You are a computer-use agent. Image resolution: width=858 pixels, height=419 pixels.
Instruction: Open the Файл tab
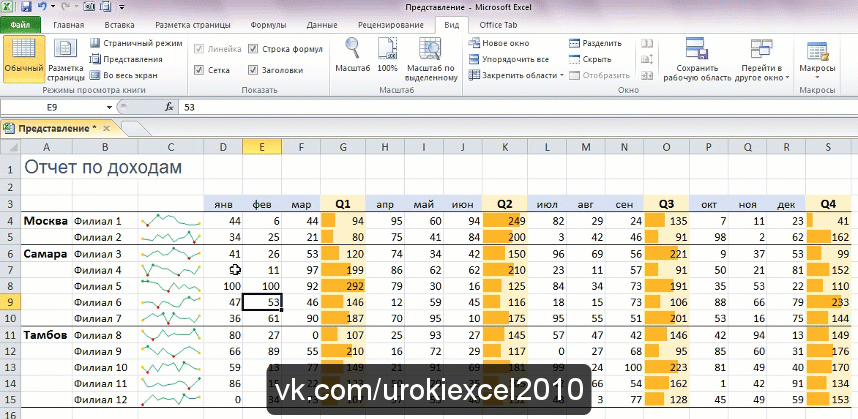point(20,25)
